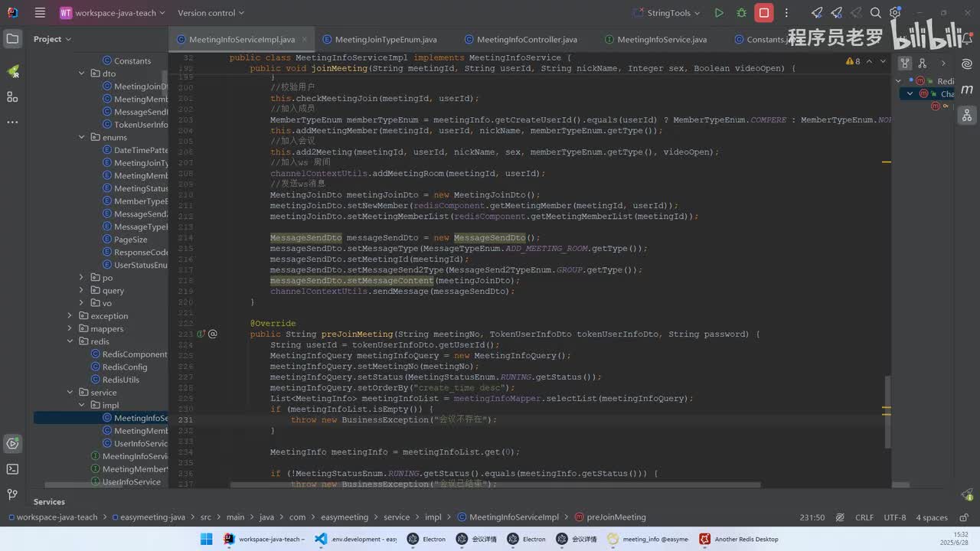
Task: Open the Project view options dropdown
Action: (52, 39)
